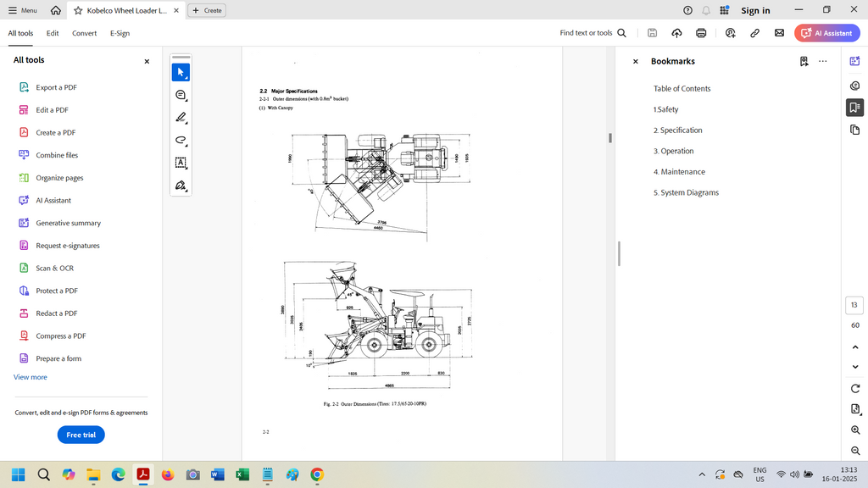
Task: Expand hidden system tray icons chevron
Action: click(701, 474)
